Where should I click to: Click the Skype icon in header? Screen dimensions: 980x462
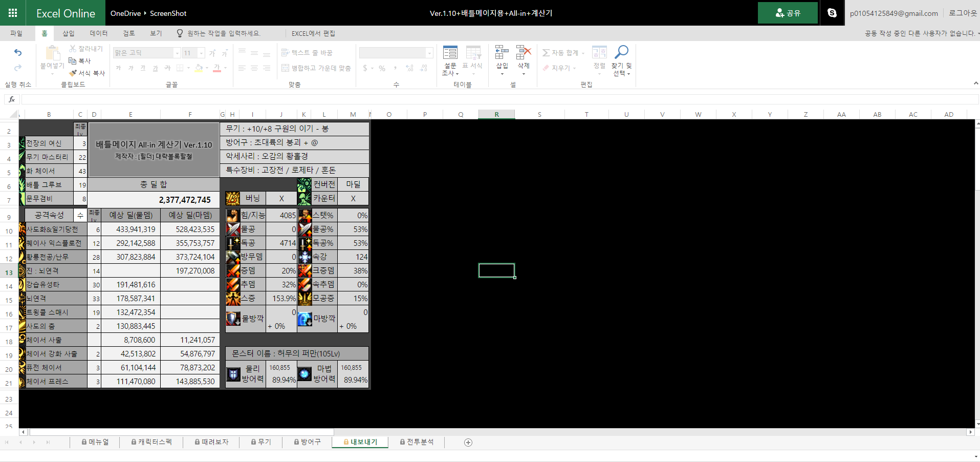[832, 13]
